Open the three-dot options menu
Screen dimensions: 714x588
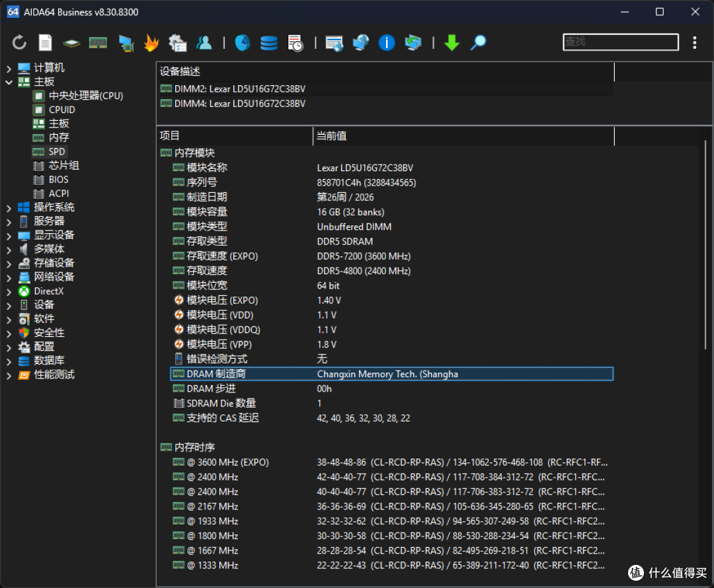point(694,42)
